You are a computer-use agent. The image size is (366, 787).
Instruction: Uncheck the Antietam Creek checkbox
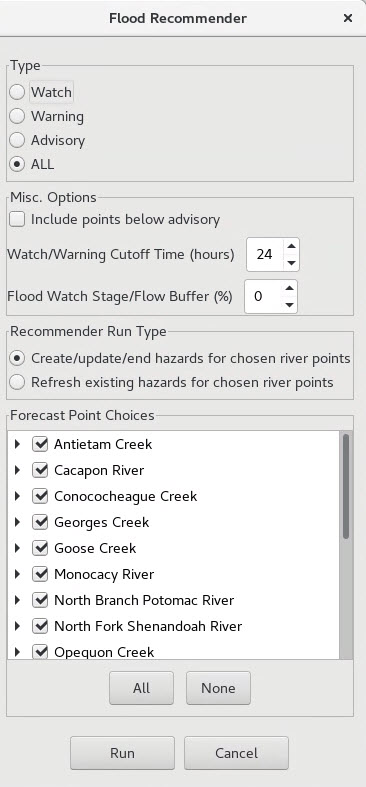(x=40, y=444)
